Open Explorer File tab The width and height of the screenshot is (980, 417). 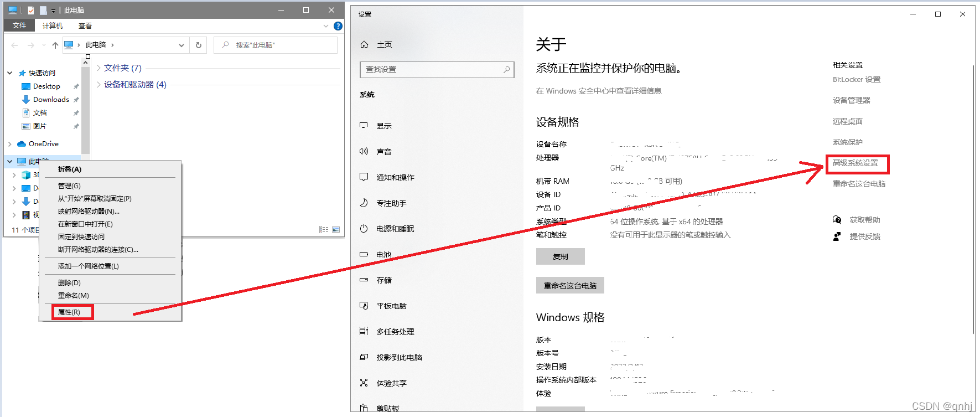click(19, 25)
